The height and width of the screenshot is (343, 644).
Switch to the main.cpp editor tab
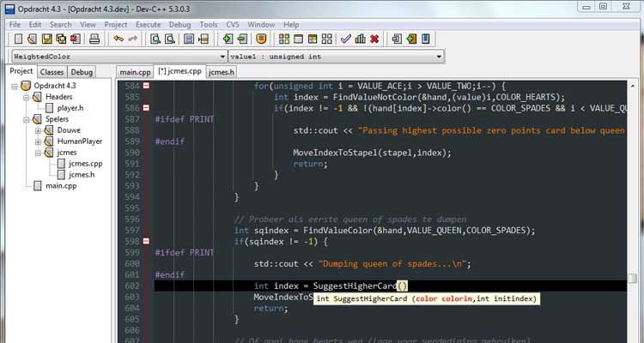click(x=135, y=72)
